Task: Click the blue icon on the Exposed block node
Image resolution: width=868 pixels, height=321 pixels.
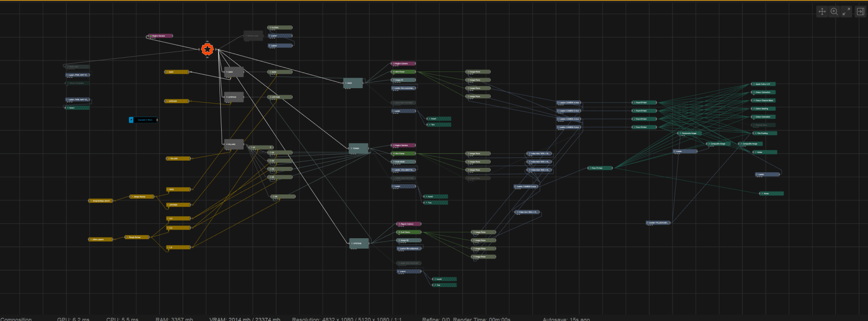Action: coord(131,120)
